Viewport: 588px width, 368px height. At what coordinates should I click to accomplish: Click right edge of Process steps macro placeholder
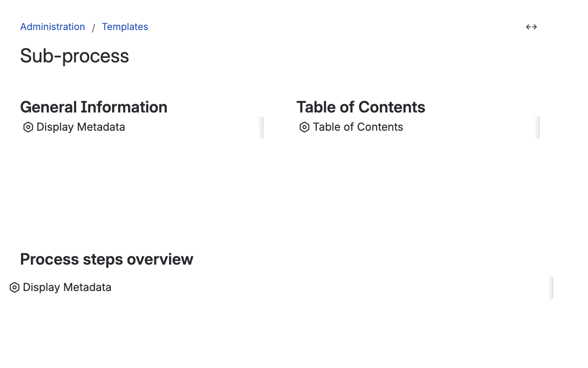(x=551, y=288)
